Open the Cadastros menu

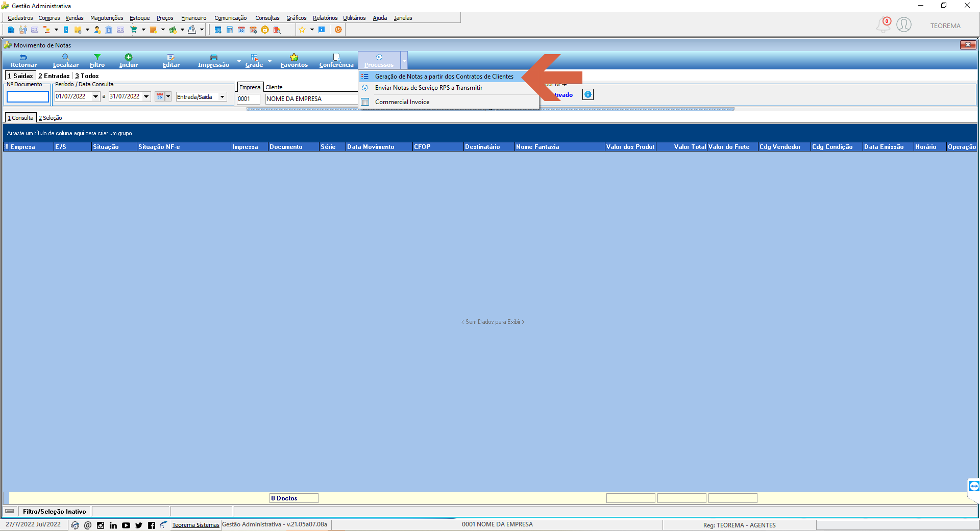coord(20,18)
